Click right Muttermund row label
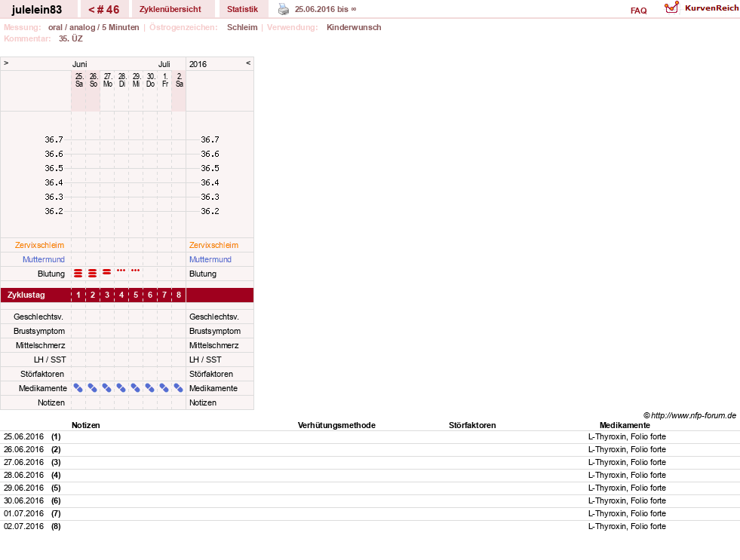The image size is (740, 560). coord(210,259)
